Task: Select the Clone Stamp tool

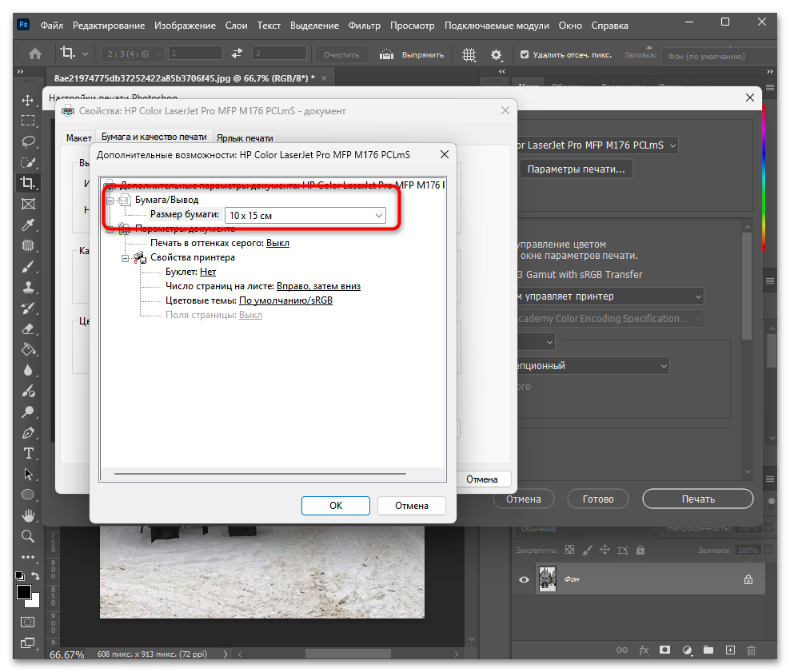Action: pos(28,287)
